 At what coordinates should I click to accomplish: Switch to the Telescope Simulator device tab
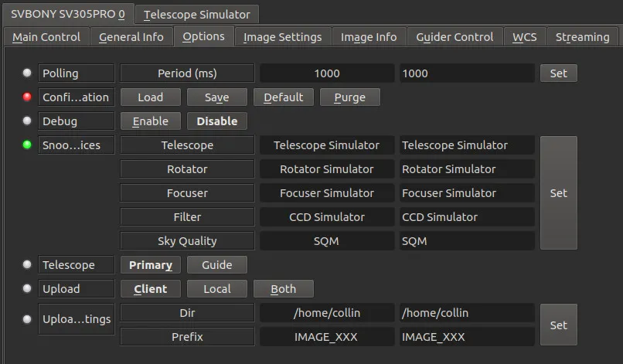(196, 15)
